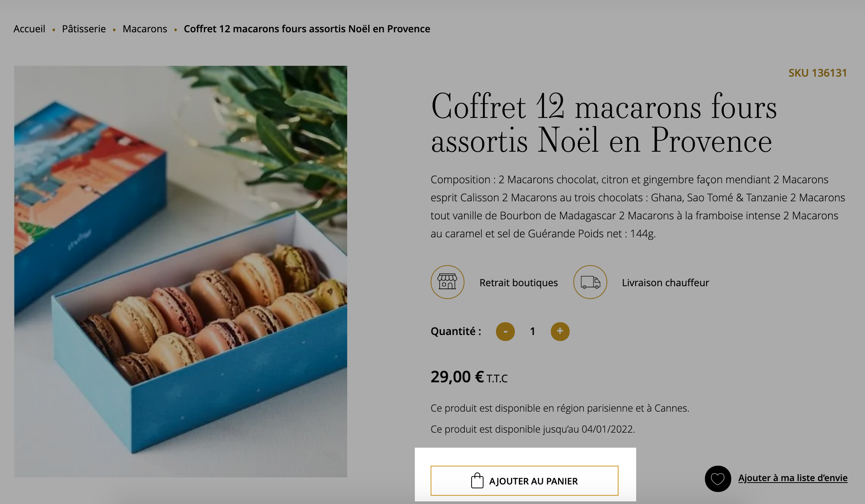Image resolution: width=865 pixels, height=504 pixels.
Task: Click the SKU 136131 reference
Action: click(818, 73)
